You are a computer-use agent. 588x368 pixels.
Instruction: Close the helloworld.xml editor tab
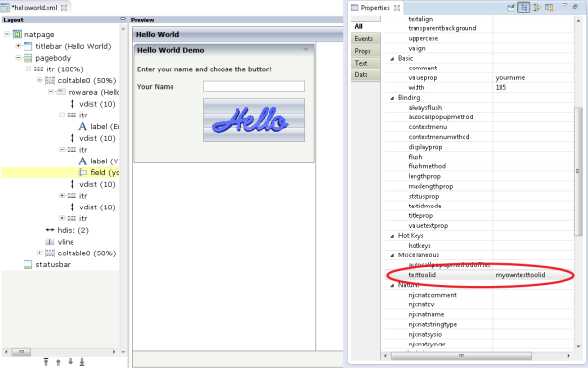pos(64,8)
